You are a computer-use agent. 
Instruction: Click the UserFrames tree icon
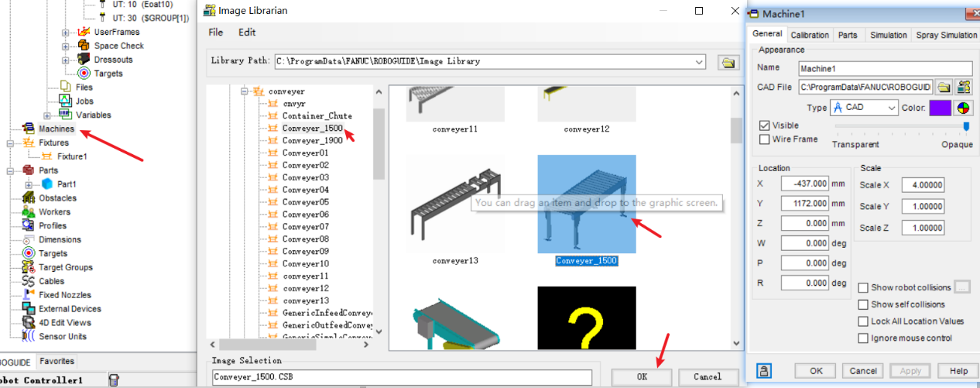(x=84, y=32)
